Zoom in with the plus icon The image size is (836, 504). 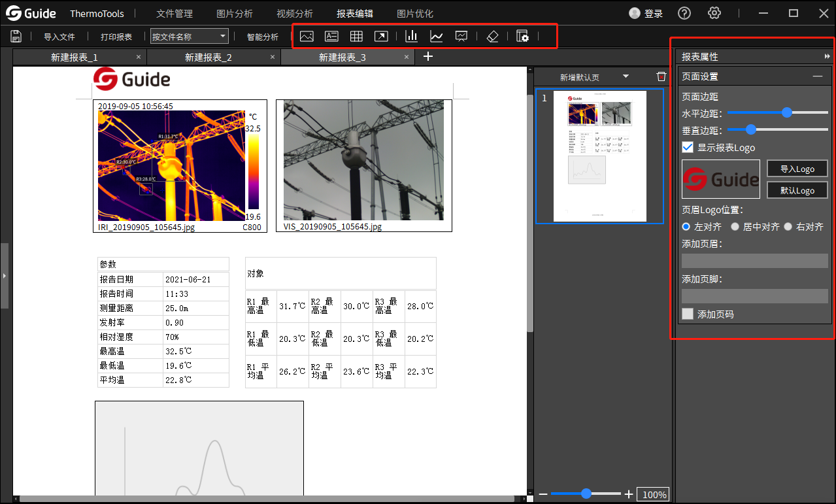coord(629,494)
